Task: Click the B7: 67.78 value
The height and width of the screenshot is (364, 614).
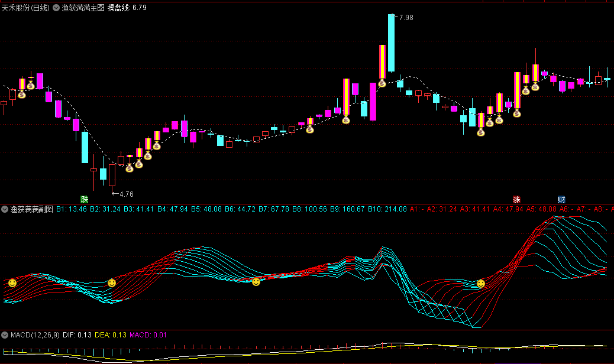Action: [274, 209]
